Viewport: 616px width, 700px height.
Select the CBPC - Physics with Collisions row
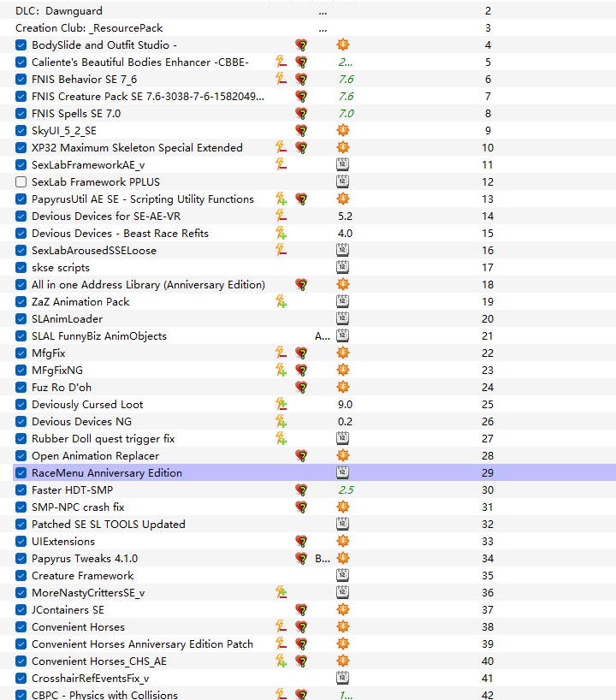[x=308, y=695]
